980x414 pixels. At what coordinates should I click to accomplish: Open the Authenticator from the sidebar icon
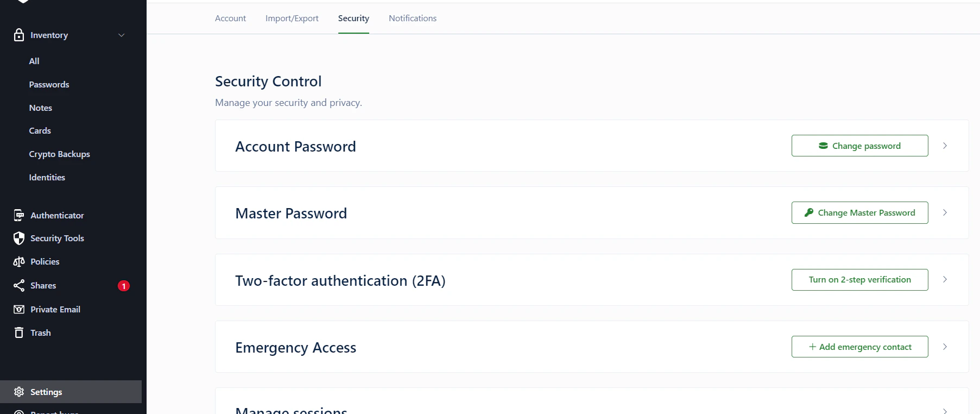pyautogui.click(x=18, y=215)
